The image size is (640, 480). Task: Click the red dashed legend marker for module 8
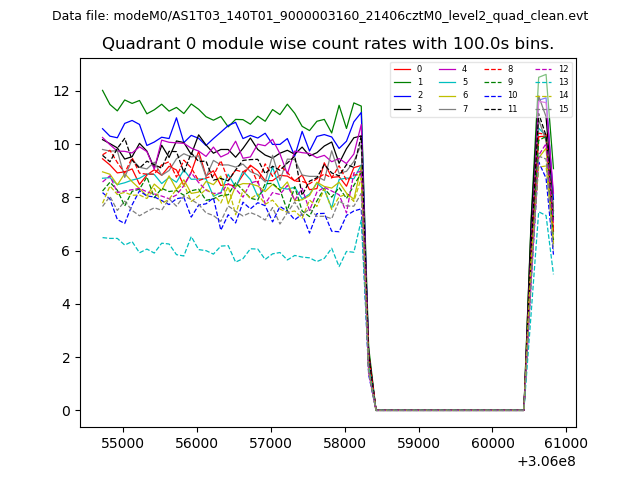pos(492,69)
